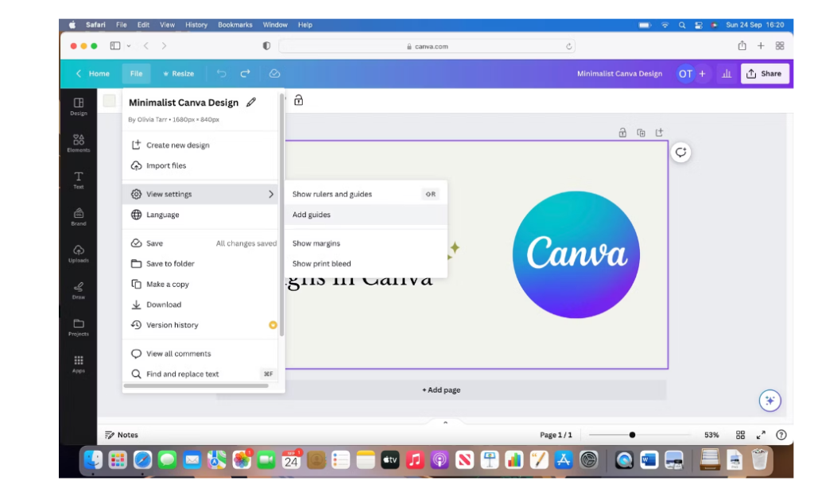Open the Projects panel

(x=79, y=328)
